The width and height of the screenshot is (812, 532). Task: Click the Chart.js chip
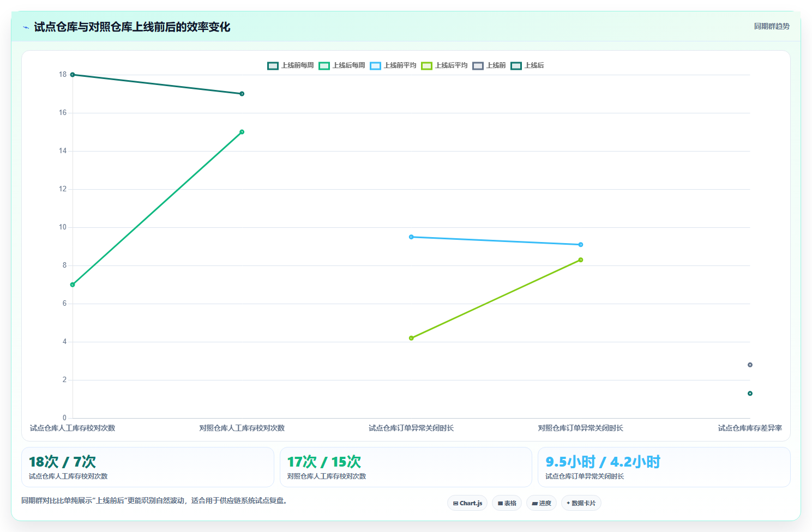(467, 503)
